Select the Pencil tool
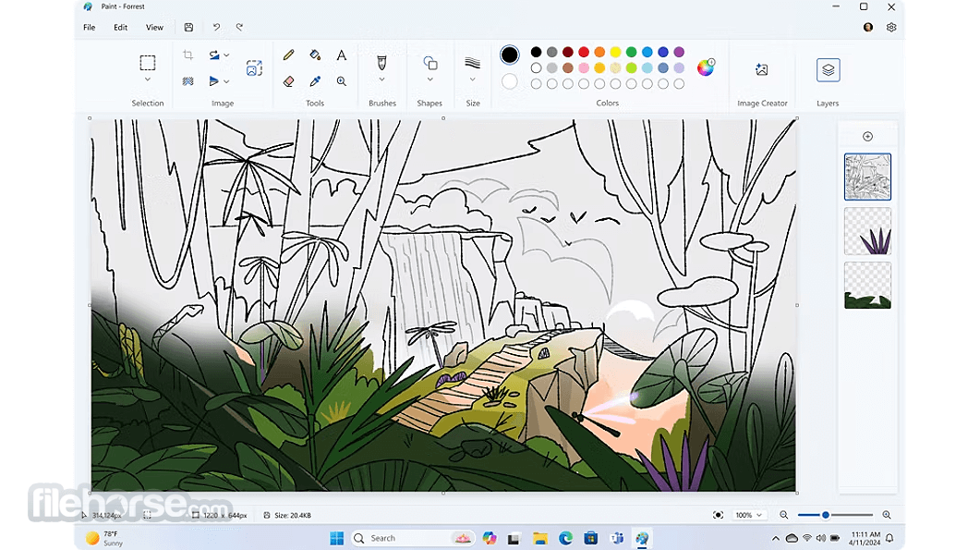This screenshot has height=550, width=980. click(x=288, y=55)
